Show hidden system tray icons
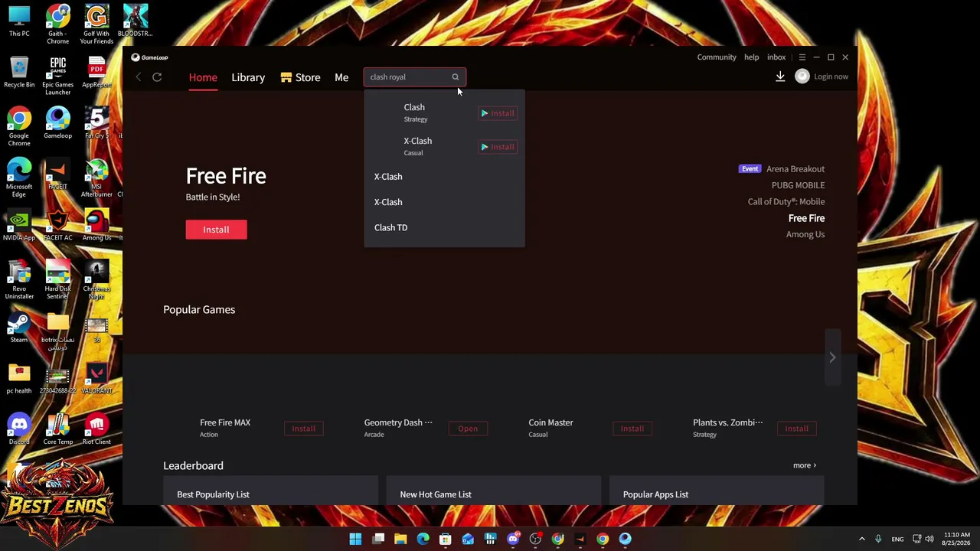The image size is (980, 551). 861,539
